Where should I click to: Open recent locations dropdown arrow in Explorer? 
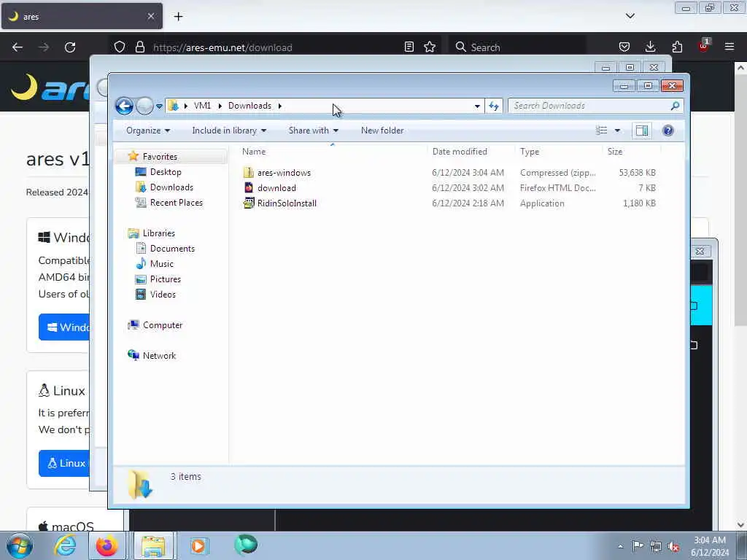tap(159, 106)
